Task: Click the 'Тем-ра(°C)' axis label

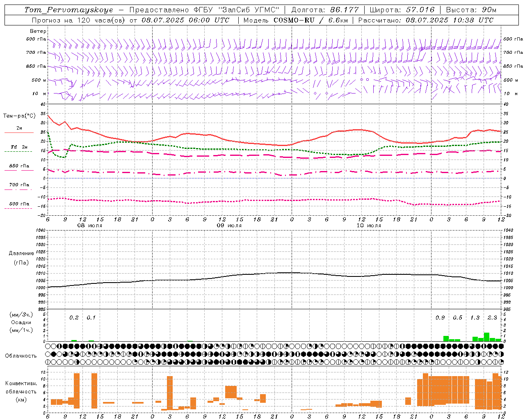Action: coord(19,116)
